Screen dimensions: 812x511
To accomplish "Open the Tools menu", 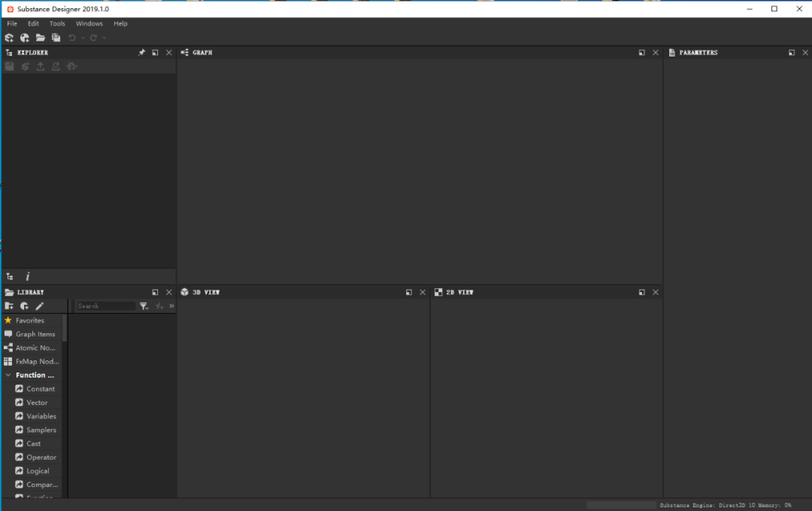I will pyautogui.click(x=57, y=24).
